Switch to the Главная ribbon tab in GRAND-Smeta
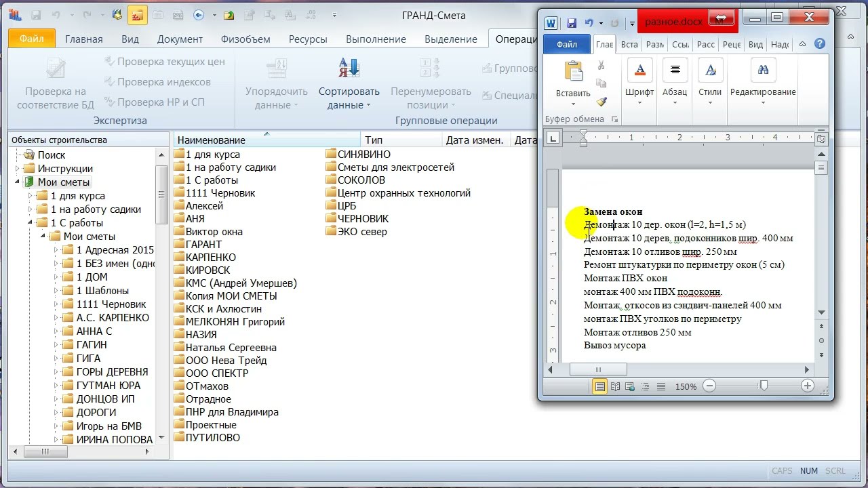 [83, 39]
